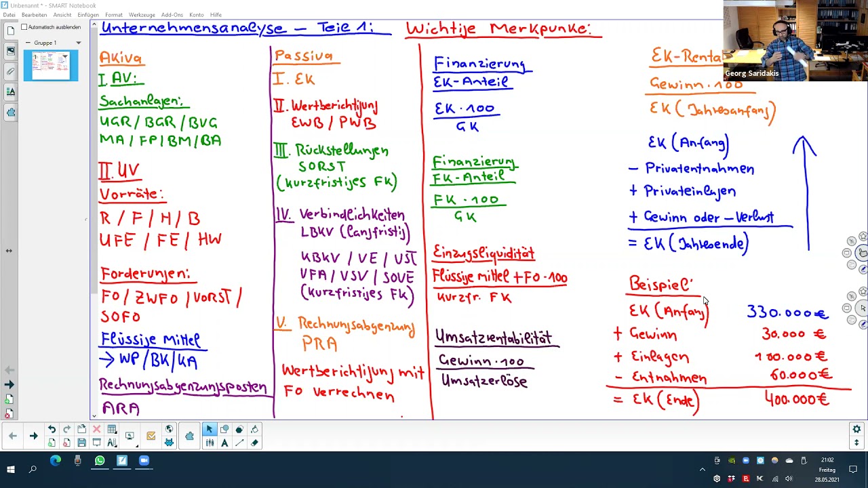Choose the Shapes tool

coord(224,429)
